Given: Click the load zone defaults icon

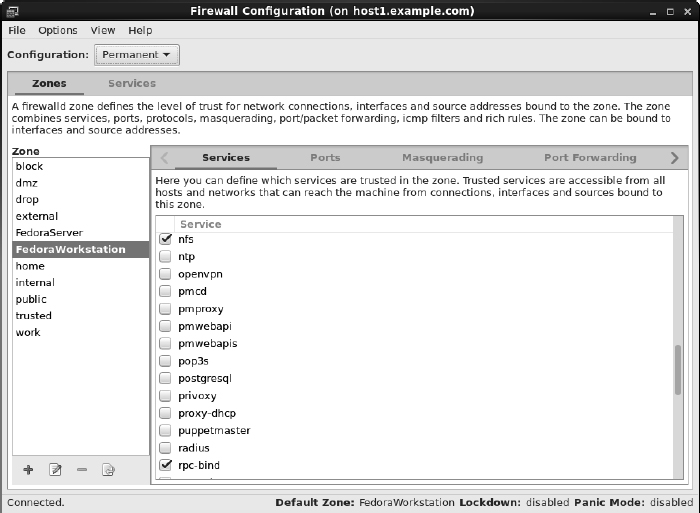Looking at the screenshot, I should (108, 470).
